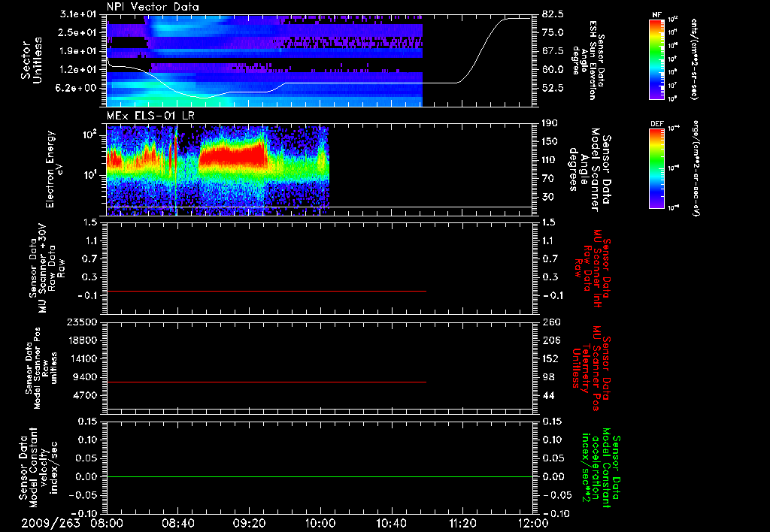Click the "Model Scanner Pos Raw unitless" axis label

pyautogui.click(x=42, y=367)
